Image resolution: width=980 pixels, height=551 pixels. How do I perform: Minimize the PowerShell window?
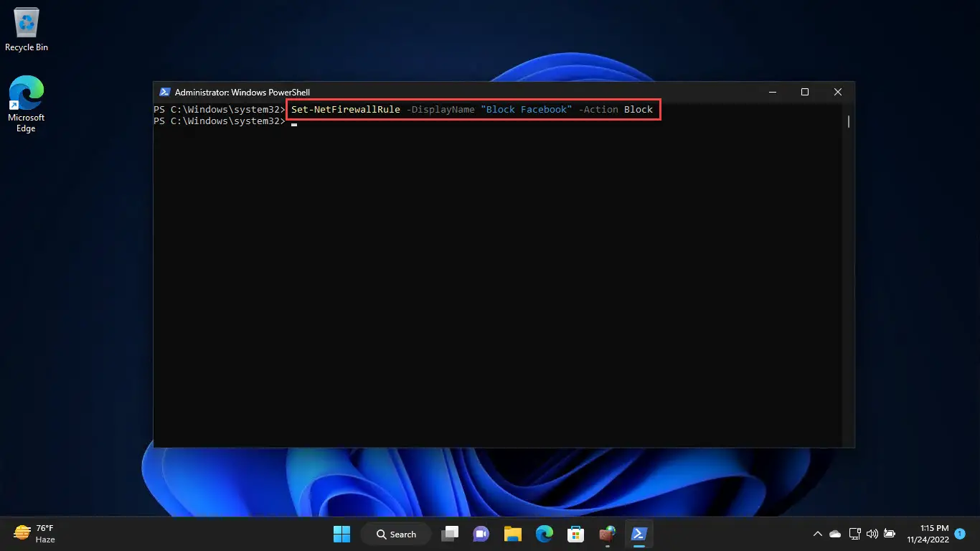click(773, 92)
